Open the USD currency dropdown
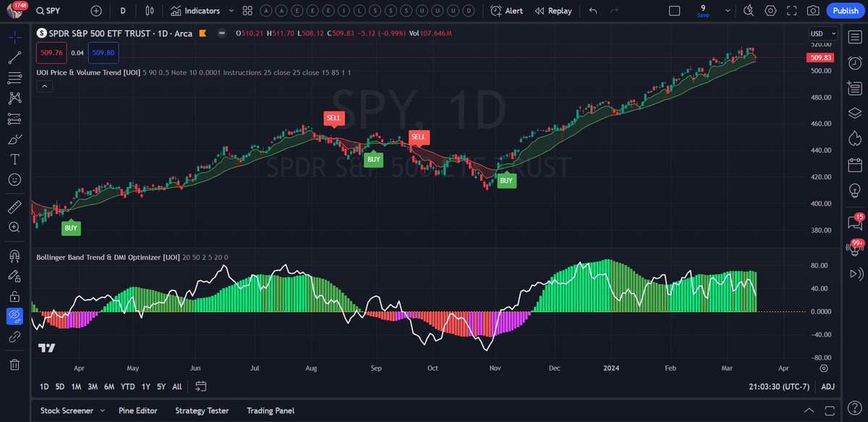Screen dimensions: 868x422 (x=824, y=33)
